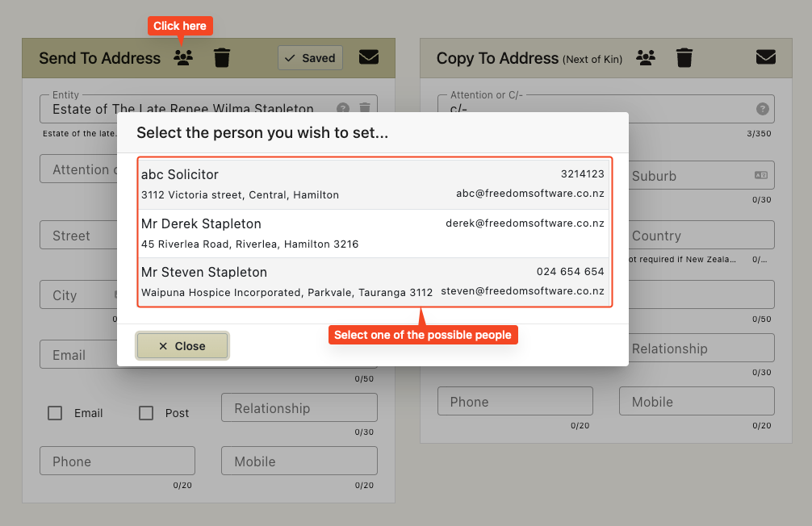Click address 45 Riverlea Road, Riverlea, Hamilton 3216
812x526 pixels.
249,244
